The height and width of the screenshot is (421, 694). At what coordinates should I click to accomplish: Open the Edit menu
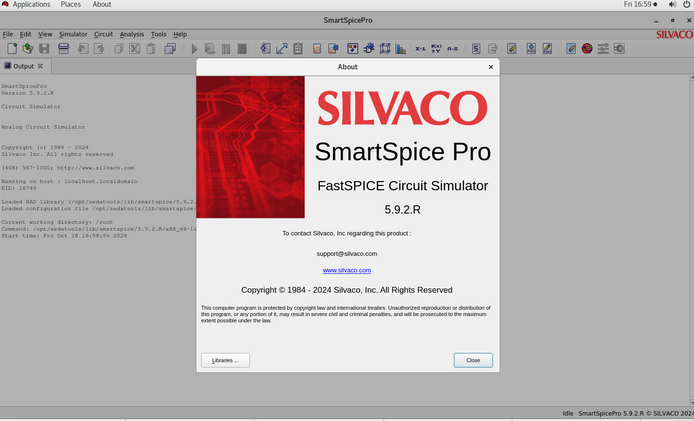point(25,34)
